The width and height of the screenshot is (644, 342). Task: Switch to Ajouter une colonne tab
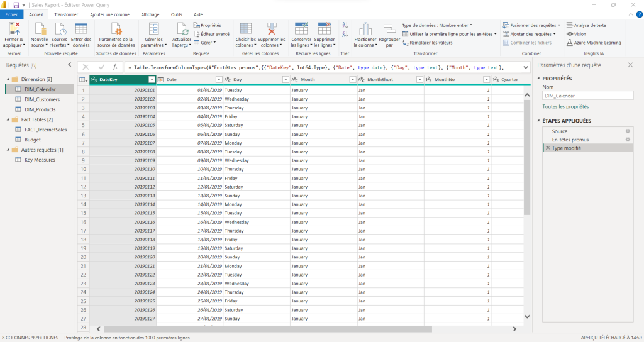109,14
